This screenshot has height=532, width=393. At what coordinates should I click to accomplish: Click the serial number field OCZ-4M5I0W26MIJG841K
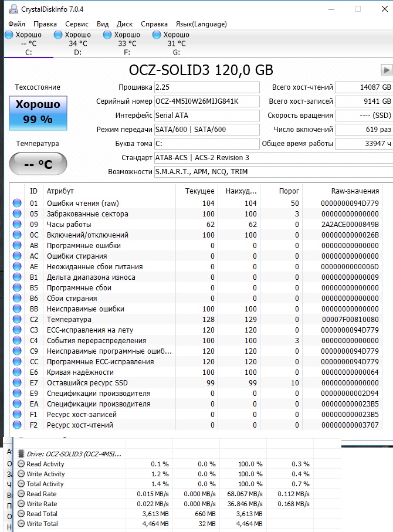coord(207,101)
